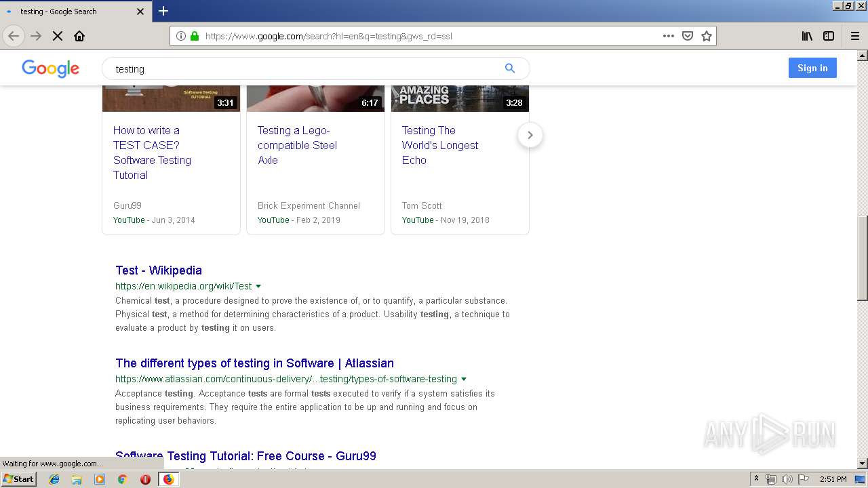Open 'Software Testing Tutorial: Free Course - Guru99'
Image resolution: width=868 pixels, height=488 pixels.
pyautogui.click(x=245, y=455)
